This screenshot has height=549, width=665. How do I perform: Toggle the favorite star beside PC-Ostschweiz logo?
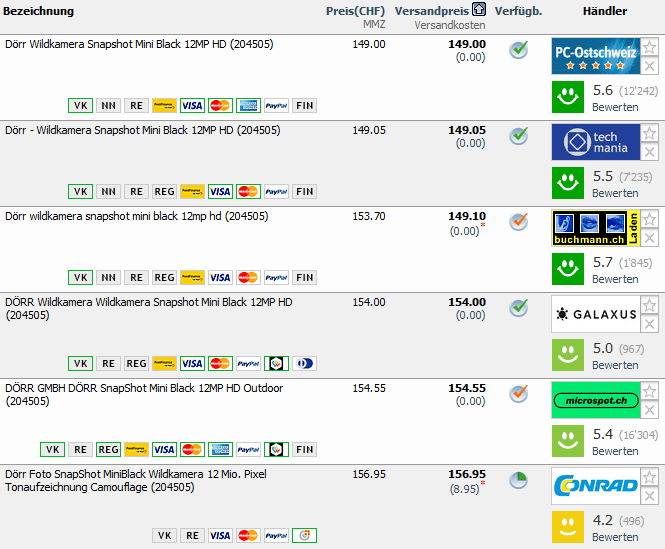click(649, 48)
